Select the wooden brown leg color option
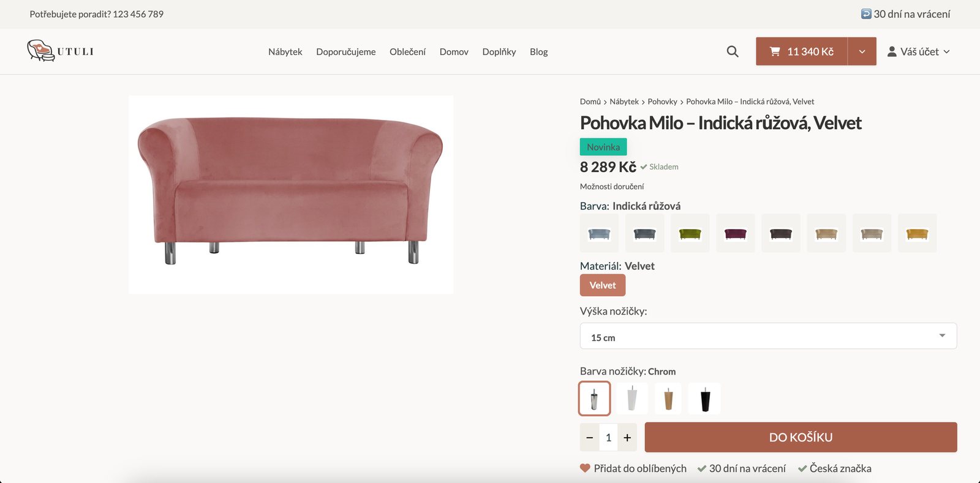The width and height of the screenshot is (980, 483). (x=668, y=399)
